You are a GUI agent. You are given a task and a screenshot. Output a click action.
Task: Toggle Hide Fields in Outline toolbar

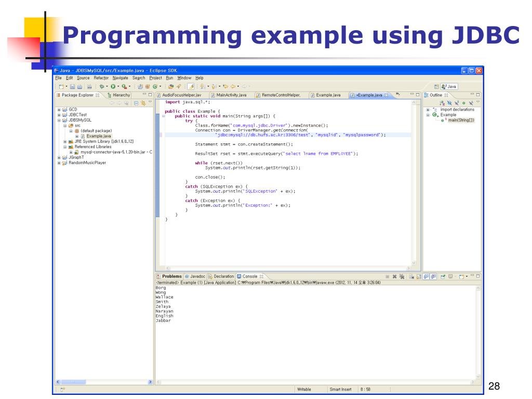[x=449, y=103]
